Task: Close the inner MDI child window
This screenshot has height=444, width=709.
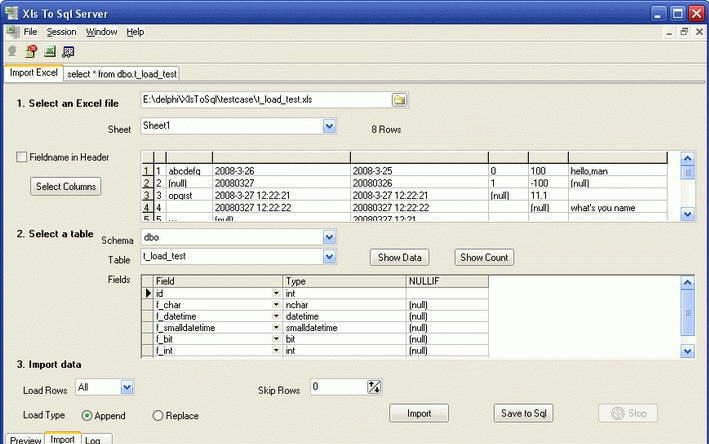Action: (x=699, y=32)
